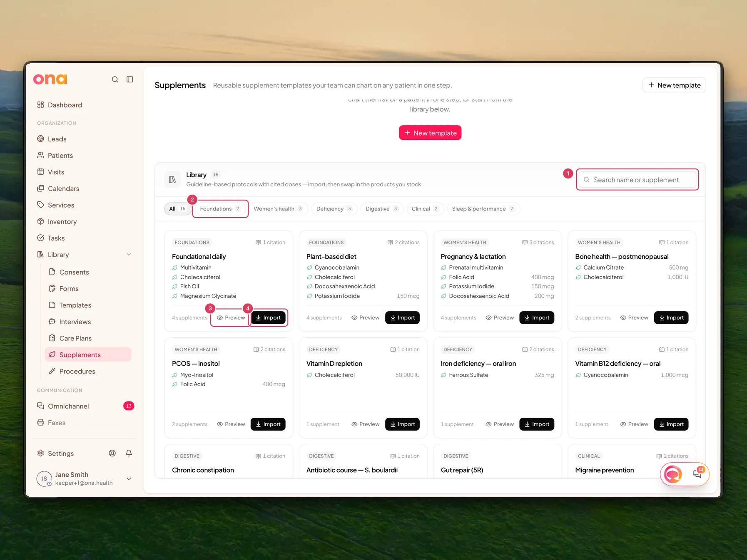Focus the Search name or supplement field
Viewport: 747px width, 560px height.
(x=637, y=180)
